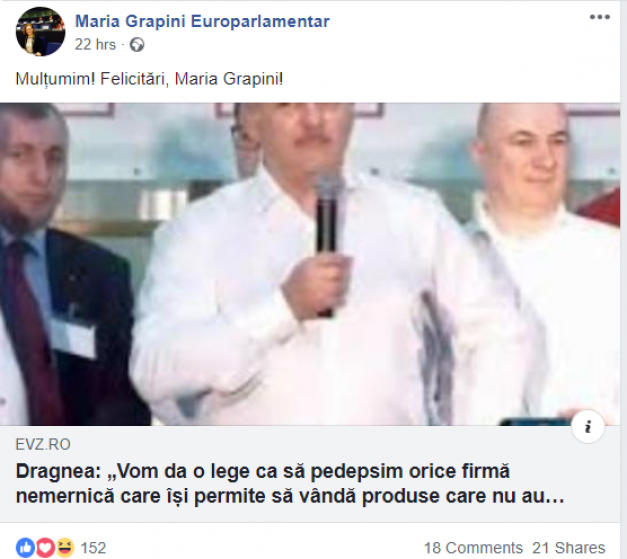627x559 pixels.
Task: Open Maria Grapini's profile picture
Action: [x=40, y=31]
